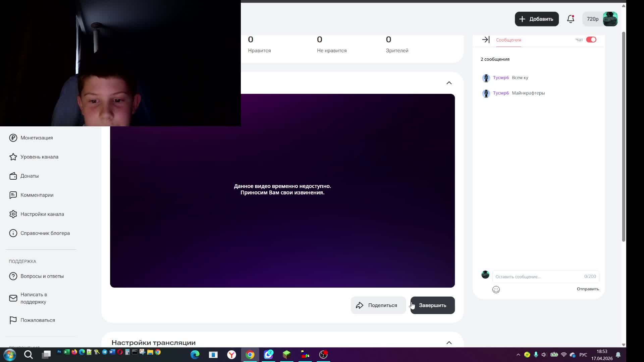Collapse the Настройки трансляции section
The height and width of the screenshot is (362, 644).
(x=449, y=343)
